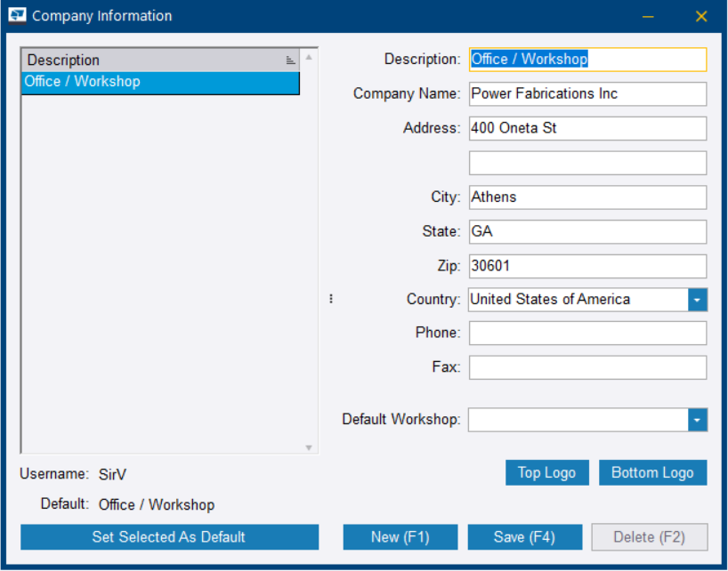Save changes with Save (F4)
This screenshot has height=571, width=728.
point(524,537)
